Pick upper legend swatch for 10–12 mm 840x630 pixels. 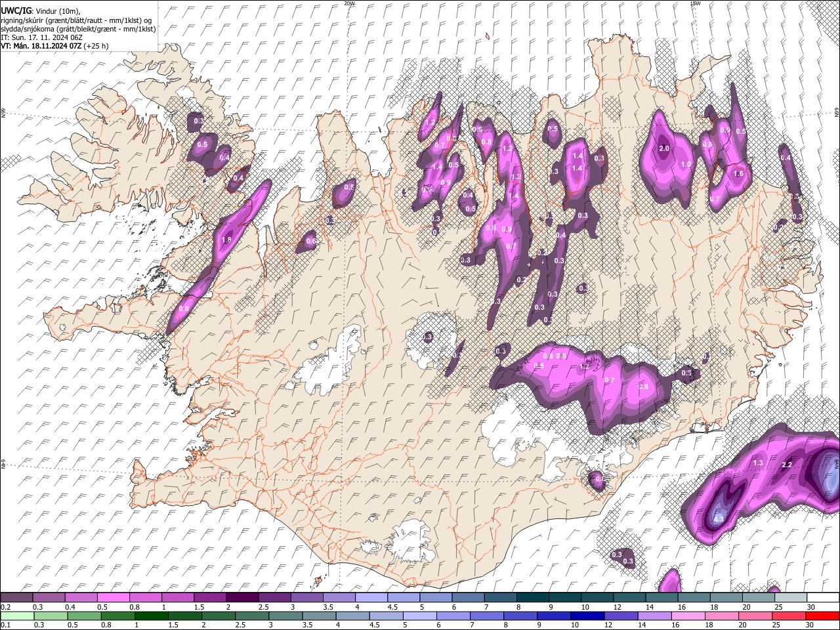tap(597, 597)
